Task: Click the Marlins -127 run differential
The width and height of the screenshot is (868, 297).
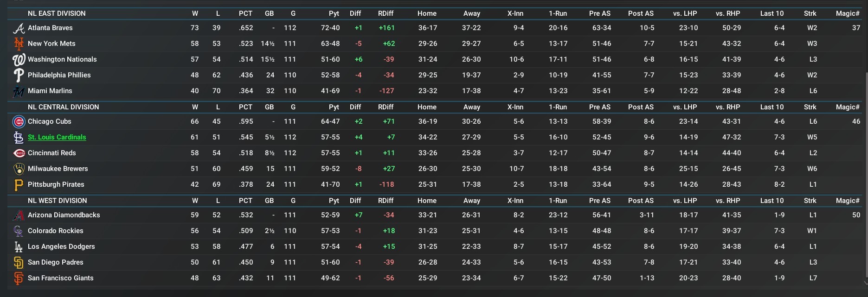Action: coord(386,91)
